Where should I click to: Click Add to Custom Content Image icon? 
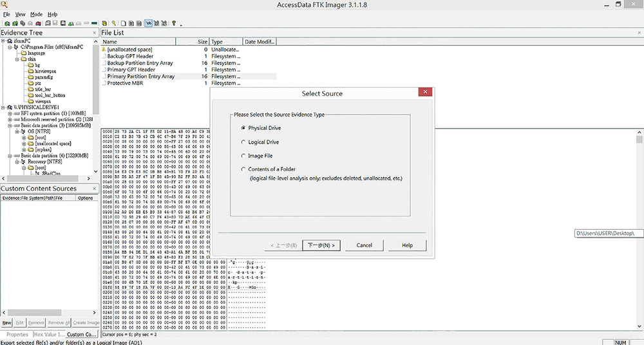71,23
